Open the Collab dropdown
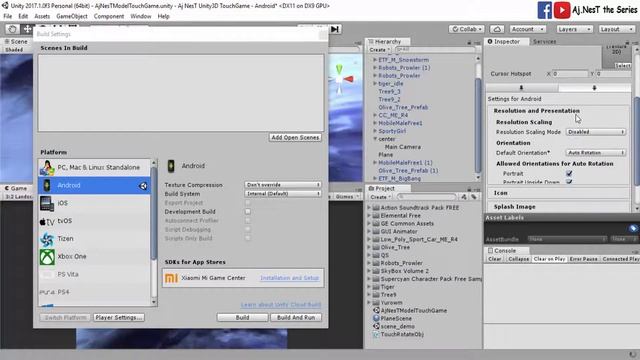 [467, 29]
